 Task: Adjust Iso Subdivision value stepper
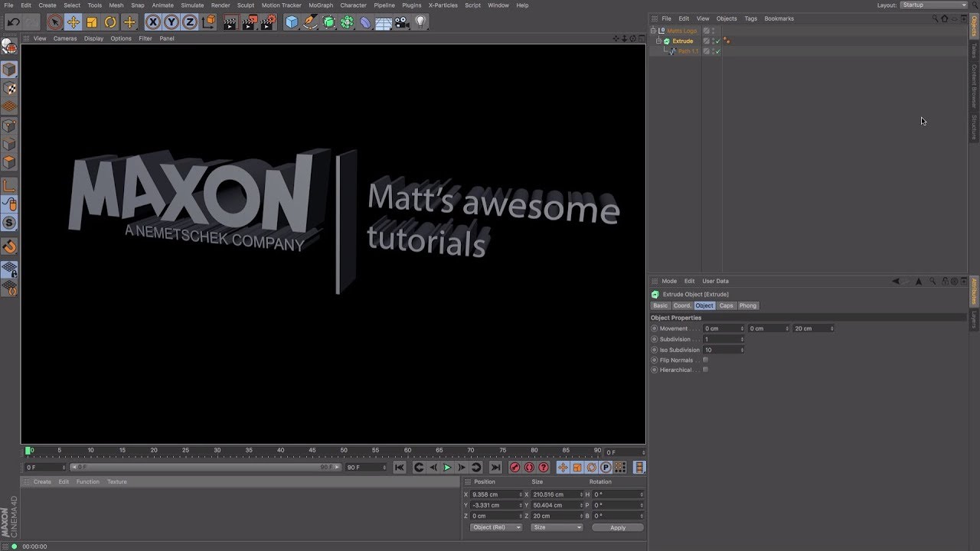[x=742, y=350]
